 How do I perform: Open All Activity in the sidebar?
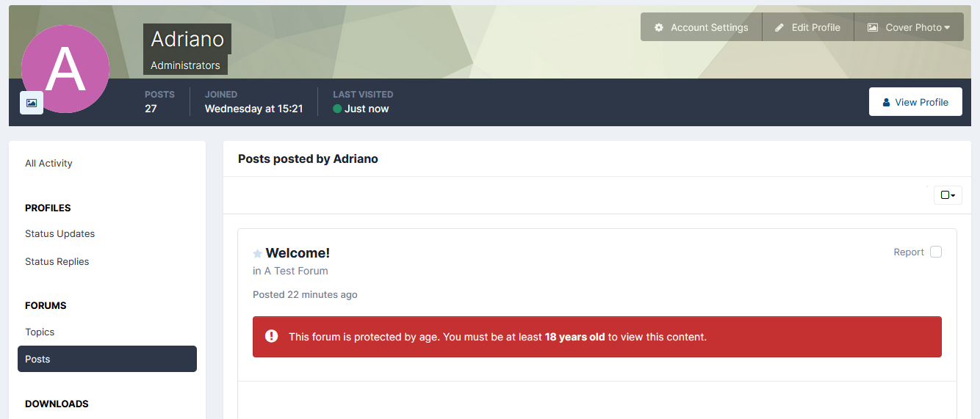click(48, 163)
